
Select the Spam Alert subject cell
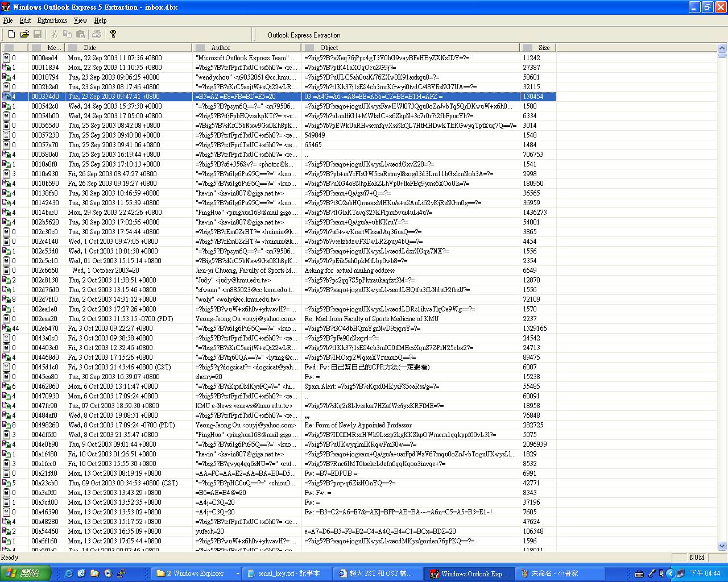pos(371,386)
